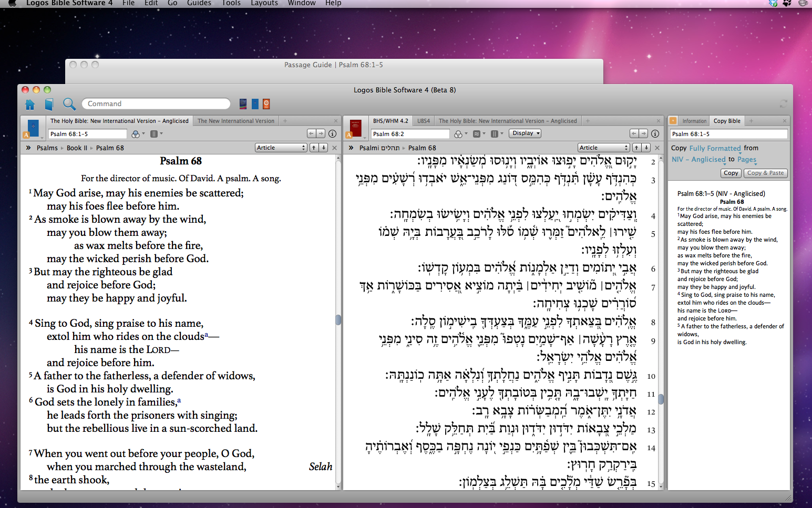Change the Pages destination application
This screenshot has height=508, width=812.
tap(746, 160)
